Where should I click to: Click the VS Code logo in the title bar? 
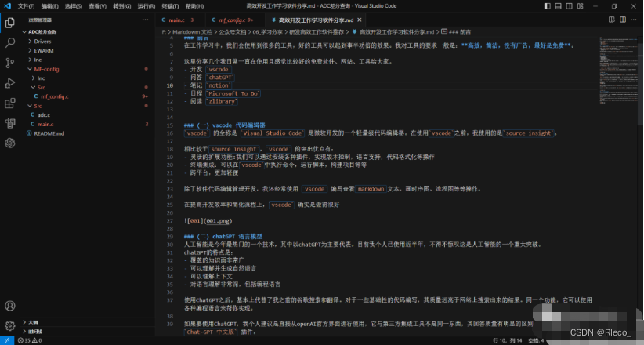[7, 6]
